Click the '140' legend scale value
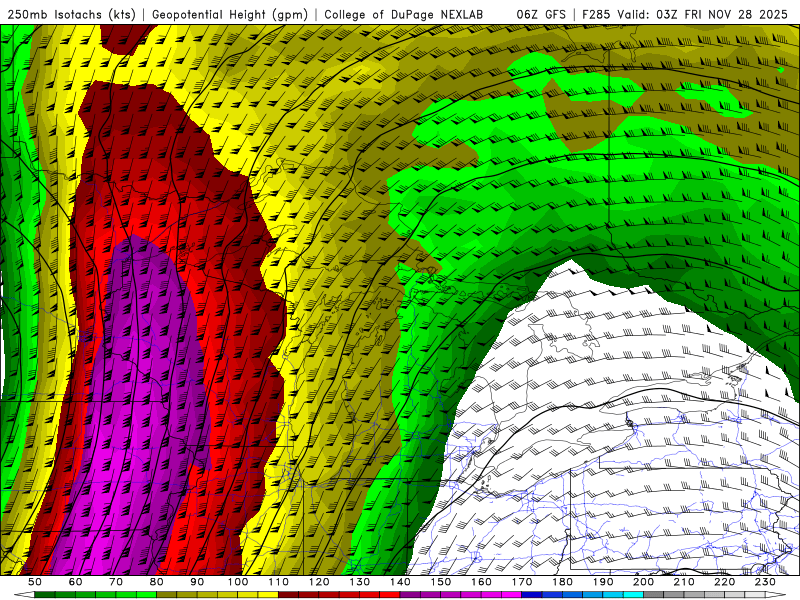Screen dimensions: 800x600 (x=400, y=582)
